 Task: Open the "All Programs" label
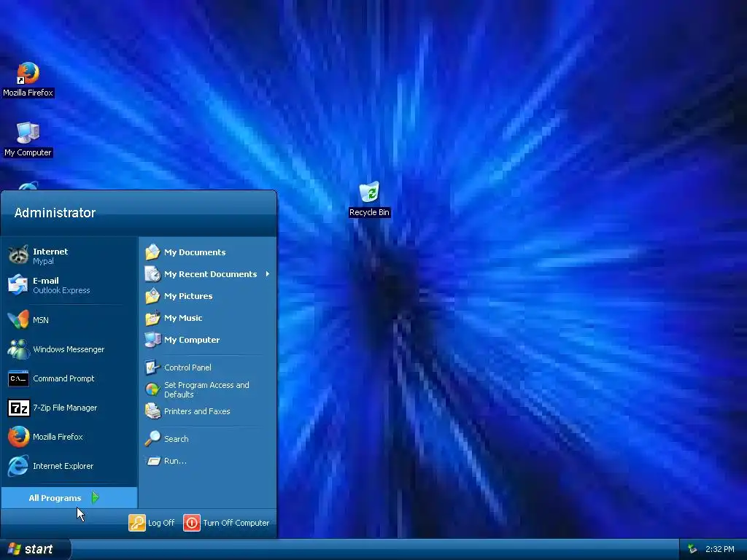click(55, 498)
